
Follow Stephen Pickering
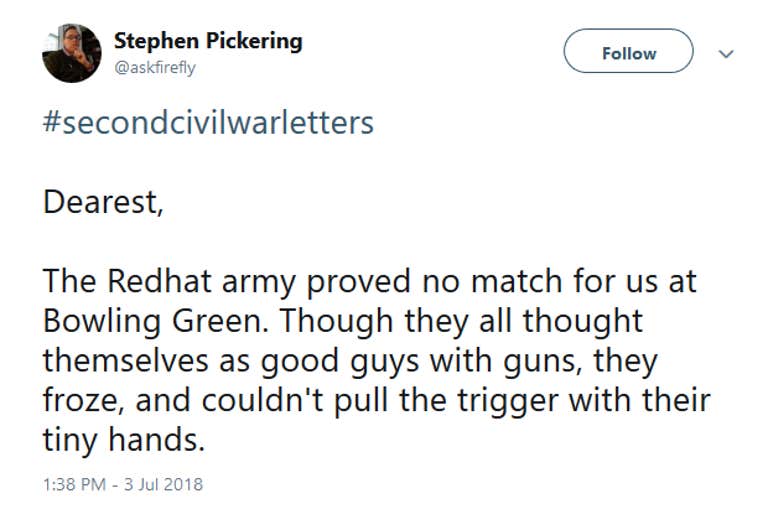pos(628,51)
